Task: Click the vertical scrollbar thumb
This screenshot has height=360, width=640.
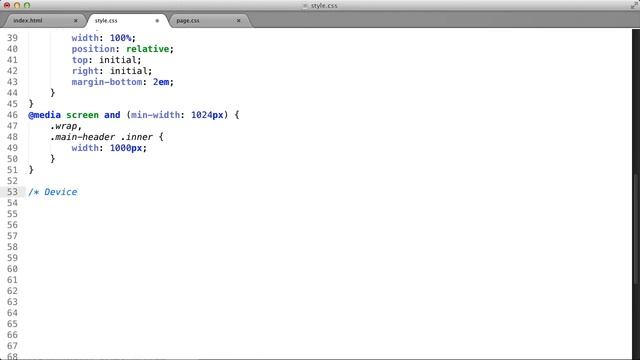Action: [x=636, y=229]
